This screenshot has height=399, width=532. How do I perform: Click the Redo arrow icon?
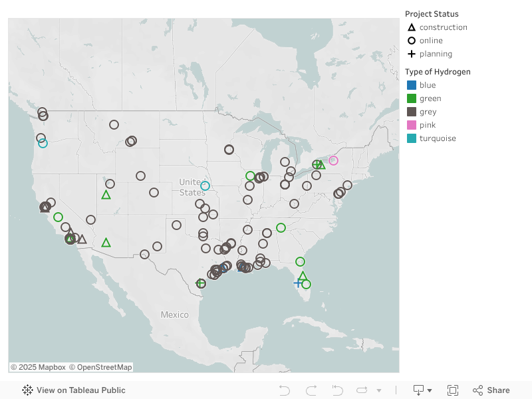click(311, 390)
